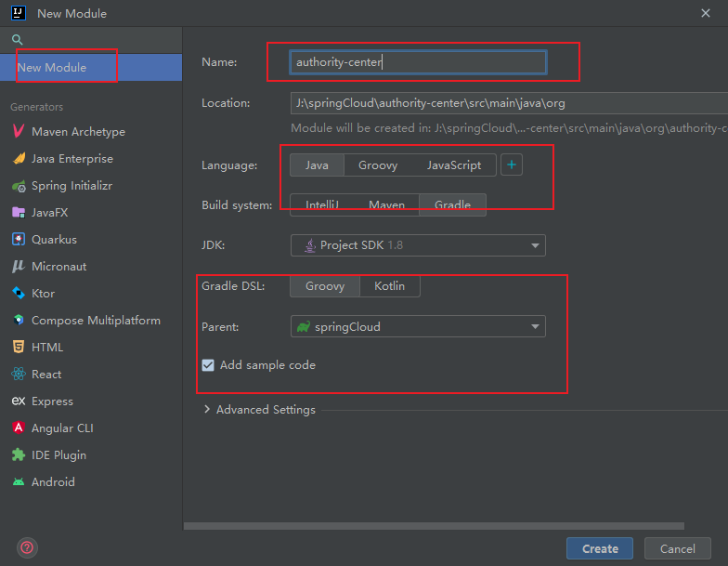Viewport: 728px width, 566px height.
Task: Choose IntelliJ build system
Action: pos(322,204)
